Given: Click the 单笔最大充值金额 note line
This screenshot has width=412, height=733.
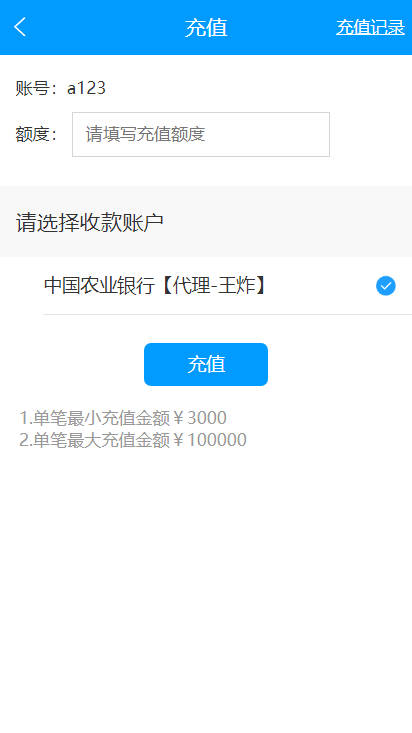Looking at the screenshot, I should pyautogui.click(x=133, y=440).
